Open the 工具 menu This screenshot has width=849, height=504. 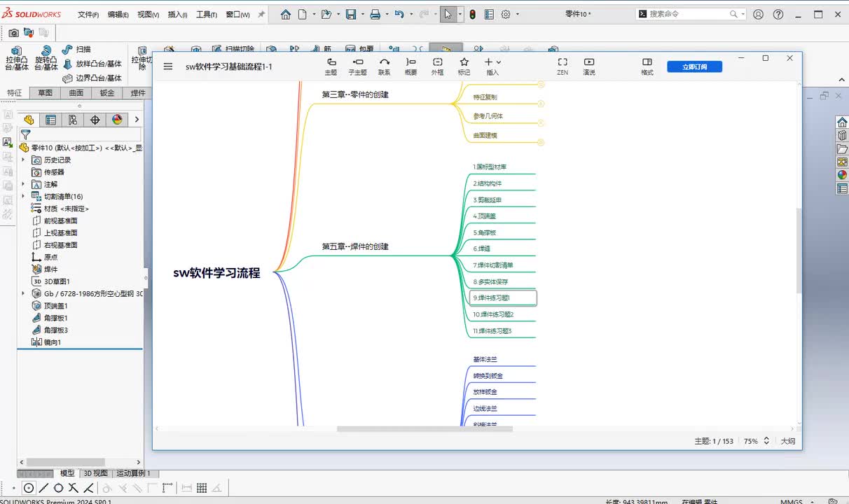(207, 15)
